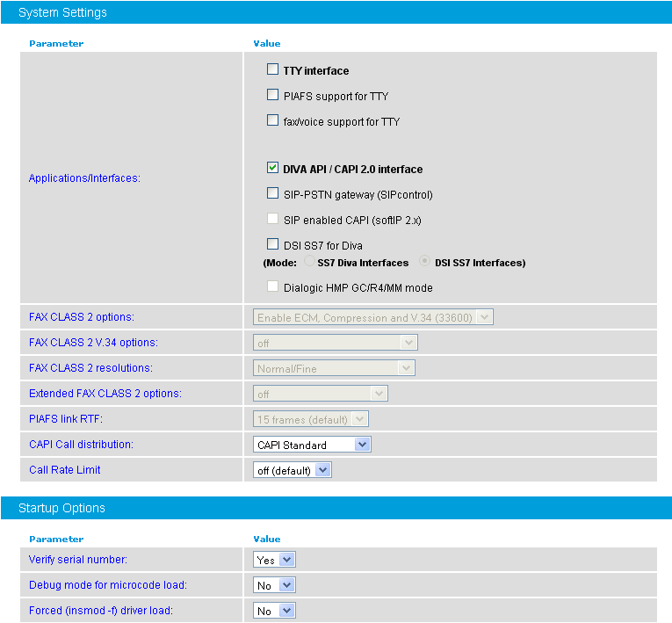Uncheck DIVA API / CAPI 2.0 interface

[272, 169]
